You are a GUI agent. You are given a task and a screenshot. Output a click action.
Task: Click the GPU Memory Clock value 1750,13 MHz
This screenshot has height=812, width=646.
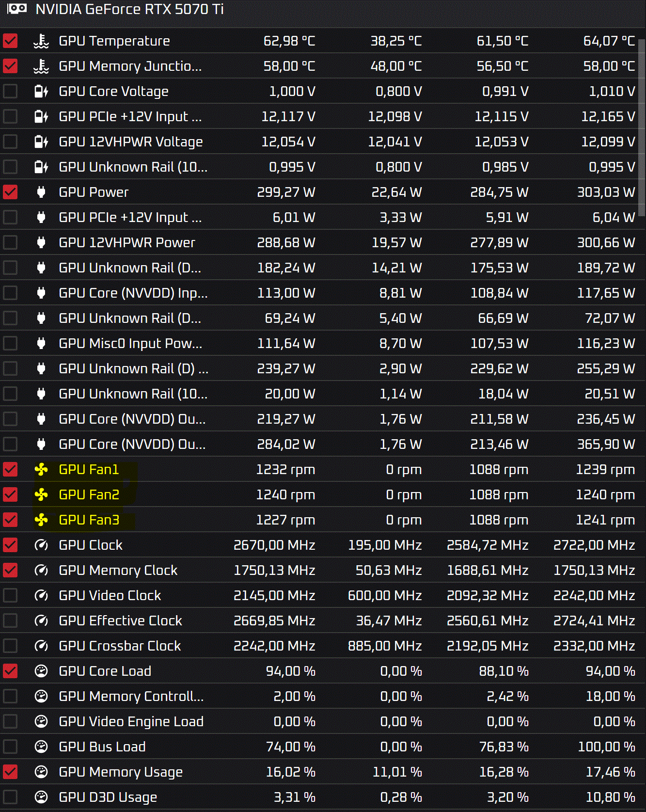[x=274, y=570]
